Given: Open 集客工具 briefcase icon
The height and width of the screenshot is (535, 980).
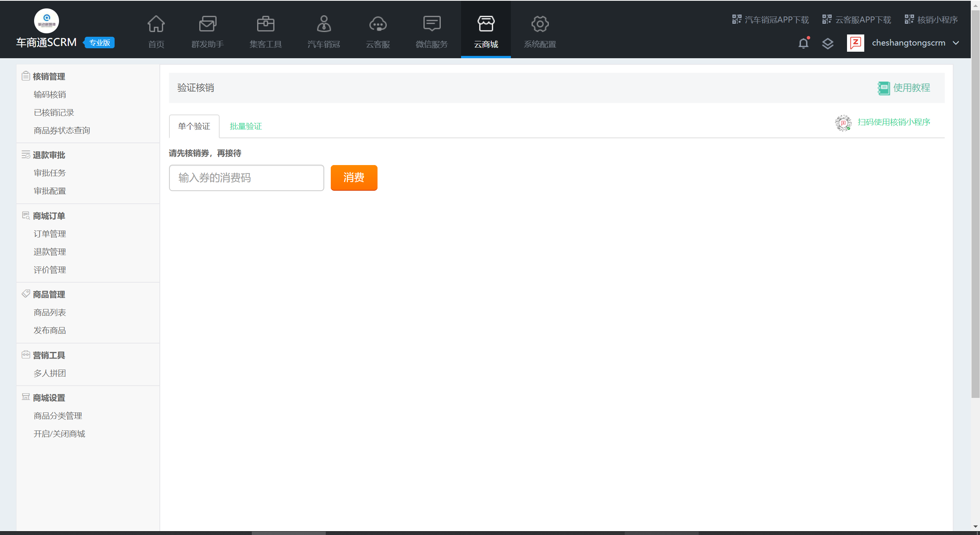Looking at the screenshot, I should pos(265,24).
